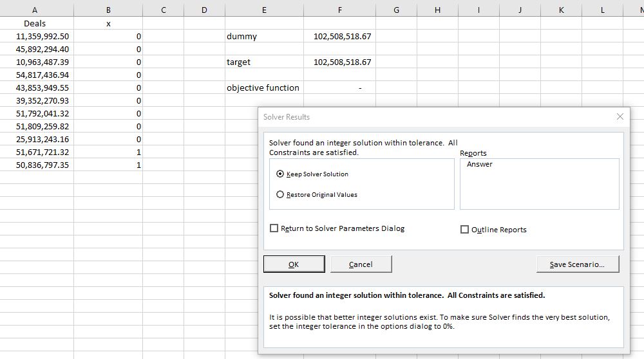644x359 pixels.
Task: Select x value 0 beside 54,817,436.94
Action: [x=108, y=75]
